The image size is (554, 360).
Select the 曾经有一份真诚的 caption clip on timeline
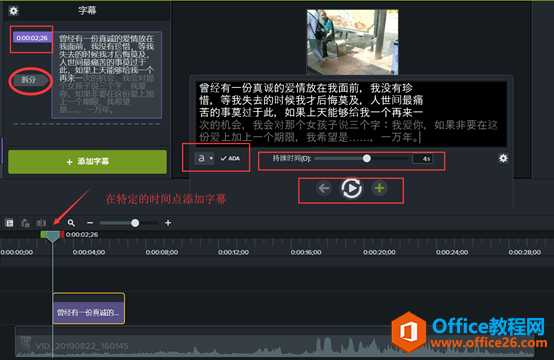pyautogui.click(x=88, y=308)
